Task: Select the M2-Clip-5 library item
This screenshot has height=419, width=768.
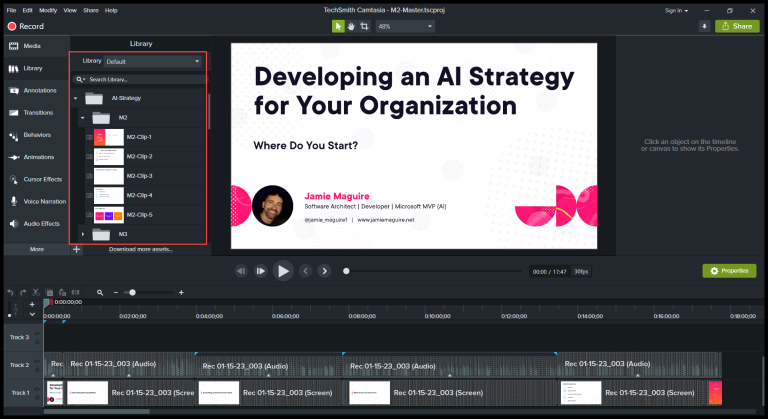Action: tap(145, 215)
